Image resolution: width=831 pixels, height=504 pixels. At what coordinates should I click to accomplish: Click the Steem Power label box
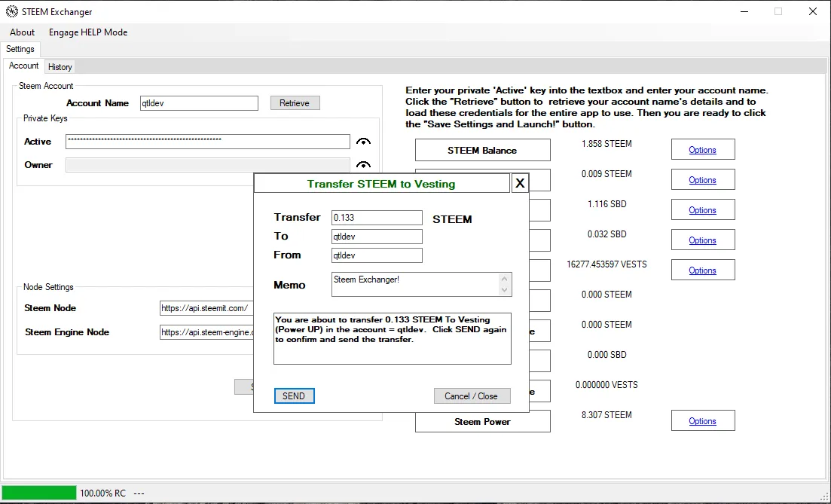(x=483, y=421)
